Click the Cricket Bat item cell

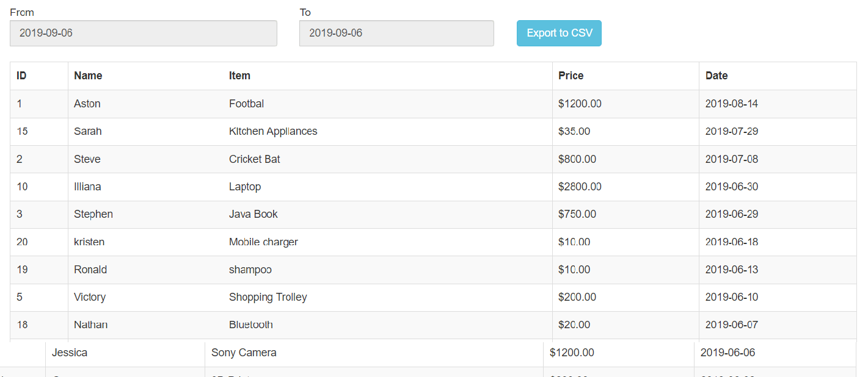(254, 159)
